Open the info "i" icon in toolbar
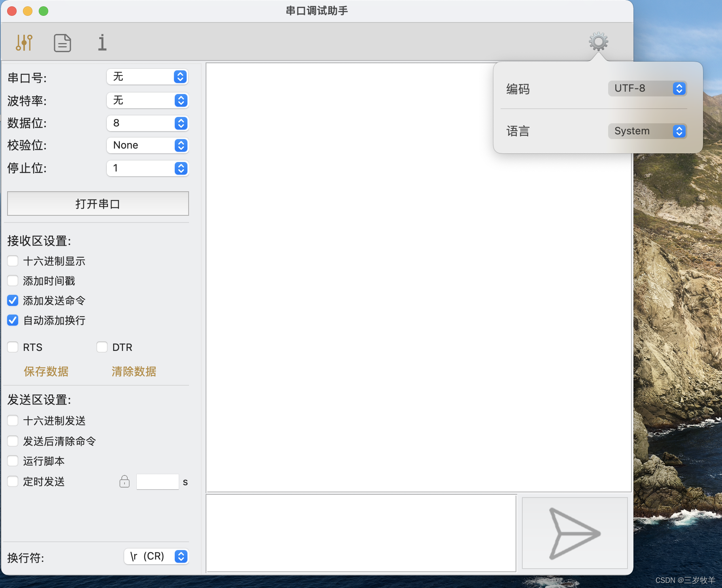This screenshot has height=588, width=722. [102, 42]
